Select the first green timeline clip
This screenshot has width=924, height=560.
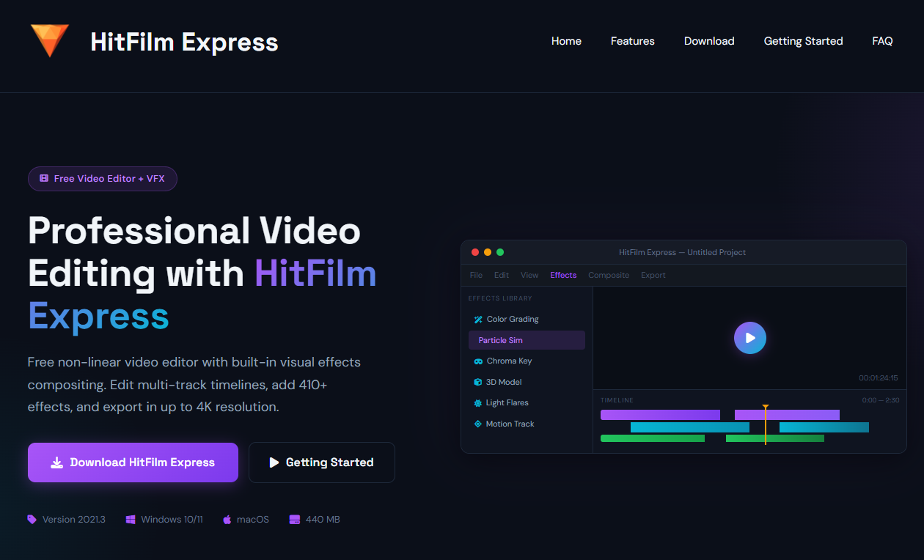pyautogui.click(x=653, y=438)
